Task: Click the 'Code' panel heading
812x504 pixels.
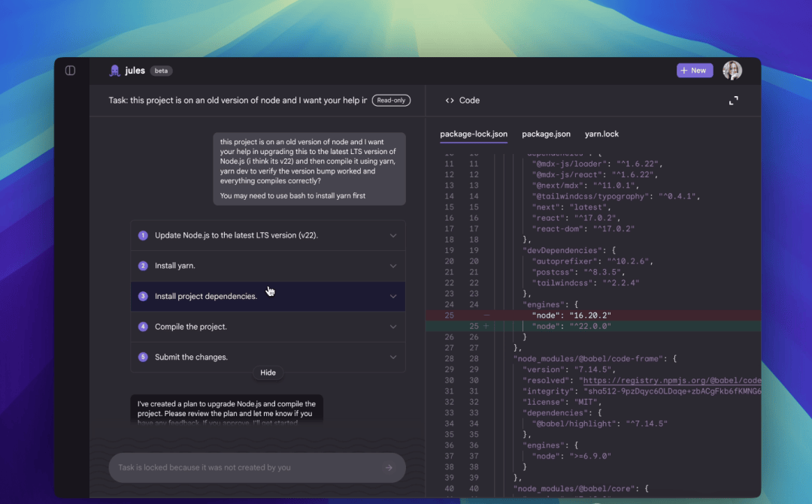Action: click(469, 101)
